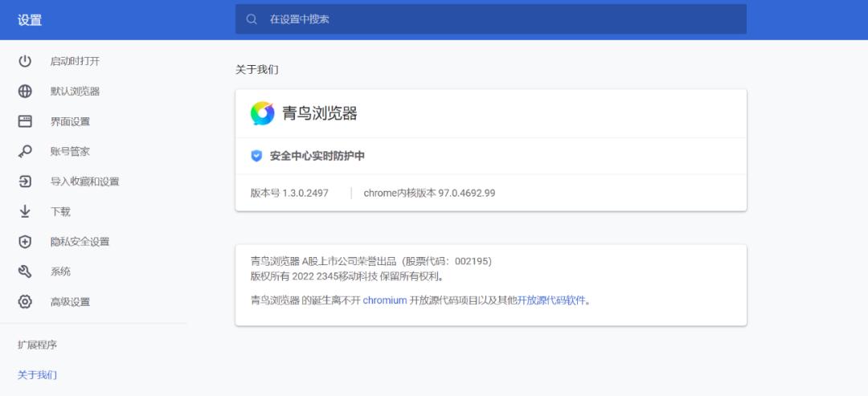Open the 启动时打开 settings section
Screen dimensions: 868x396
coord(76,61)
